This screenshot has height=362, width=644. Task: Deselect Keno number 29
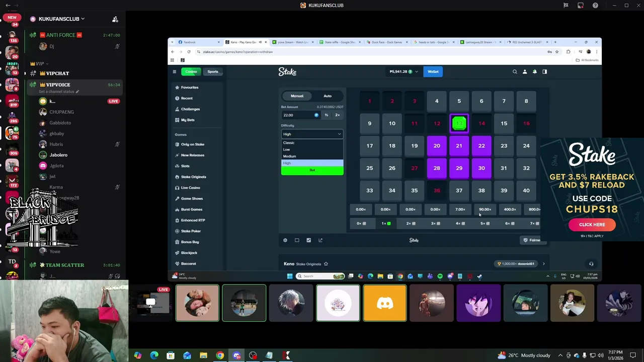click(459, 168)
